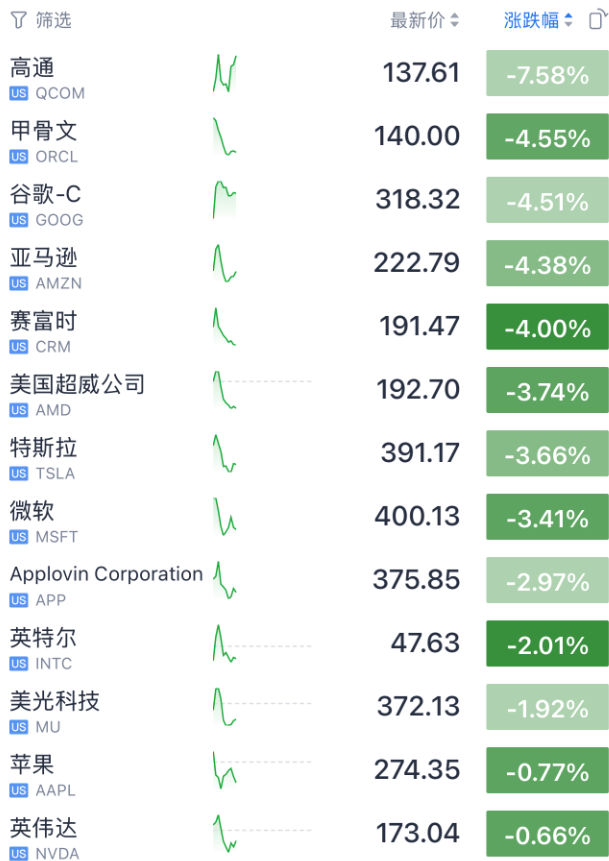Click the US market badge next to QCOM

point(17,92)
